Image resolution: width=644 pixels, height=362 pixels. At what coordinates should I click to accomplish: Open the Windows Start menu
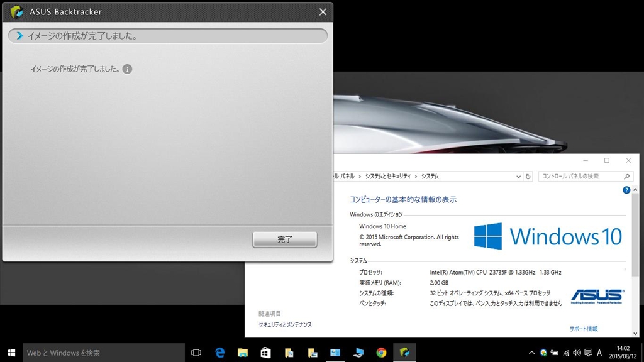(x=11, y=353)
